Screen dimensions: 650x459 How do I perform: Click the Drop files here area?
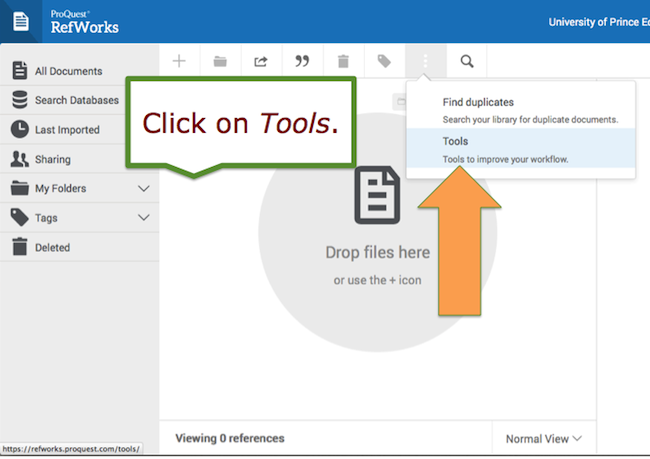(x=377, y=252)
